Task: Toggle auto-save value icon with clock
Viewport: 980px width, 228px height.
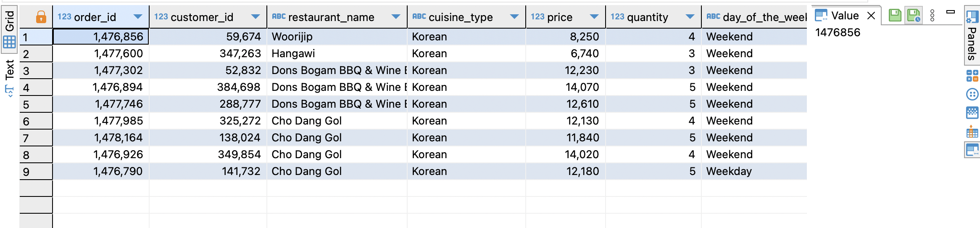Action: [914, 16]
